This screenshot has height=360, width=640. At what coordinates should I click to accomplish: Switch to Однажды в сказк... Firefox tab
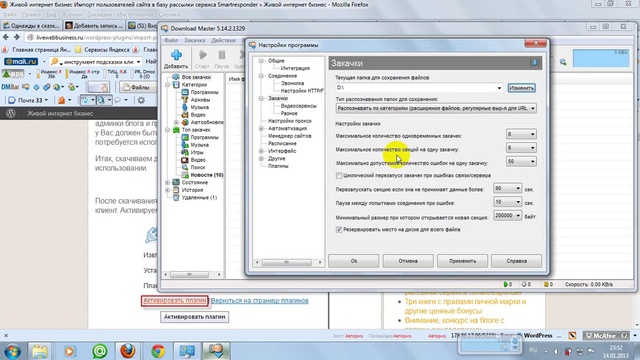31,25
